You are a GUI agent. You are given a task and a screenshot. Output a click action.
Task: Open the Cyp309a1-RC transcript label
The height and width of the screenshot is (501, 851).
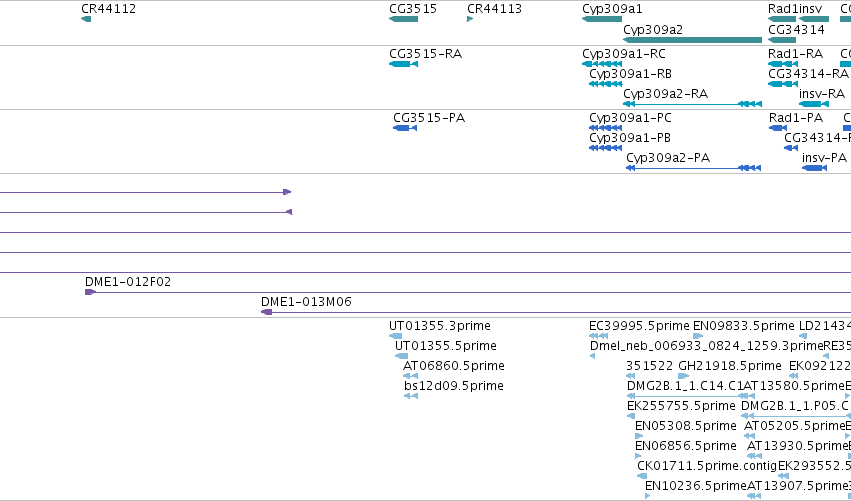tap(624, 54)
